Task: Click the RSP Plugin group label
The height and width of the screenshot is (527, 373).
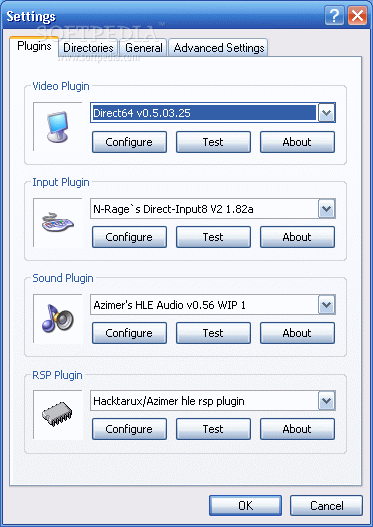Action: pyautogui.click(x=57, y=375)
